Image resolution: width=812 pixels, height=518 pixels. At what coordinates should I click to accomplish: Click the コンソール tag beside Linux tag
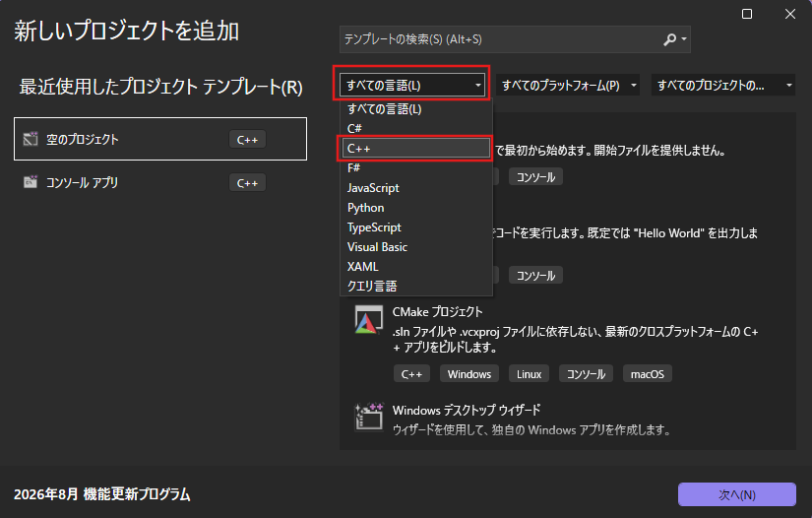coord(586,374)
